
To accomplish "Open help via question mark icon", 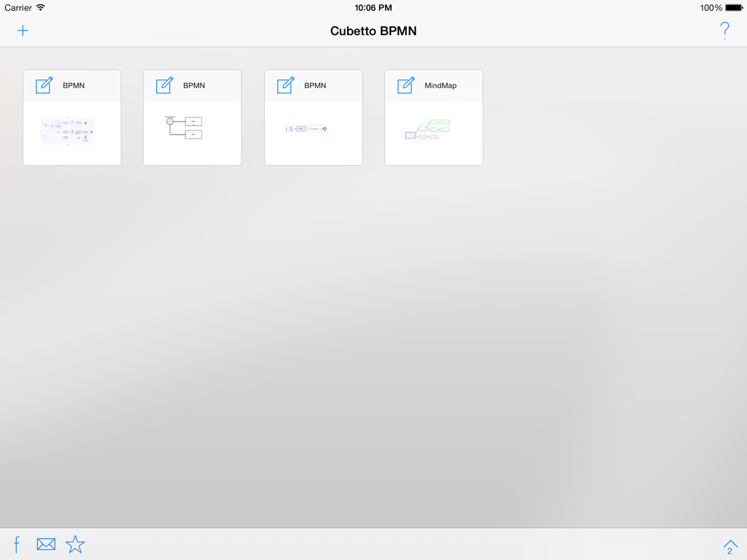I will coord(724,31).
